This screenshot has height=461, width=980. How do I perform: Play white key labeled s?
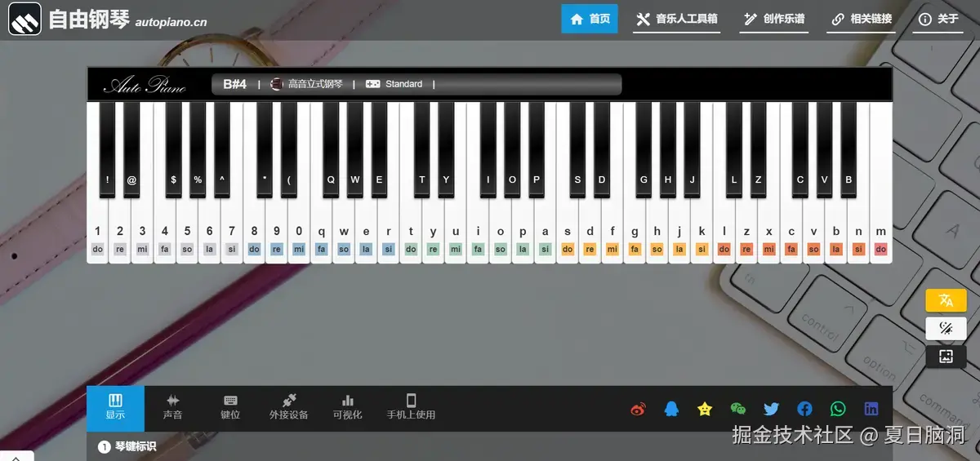pyautogui.click(x=568, y=233)
